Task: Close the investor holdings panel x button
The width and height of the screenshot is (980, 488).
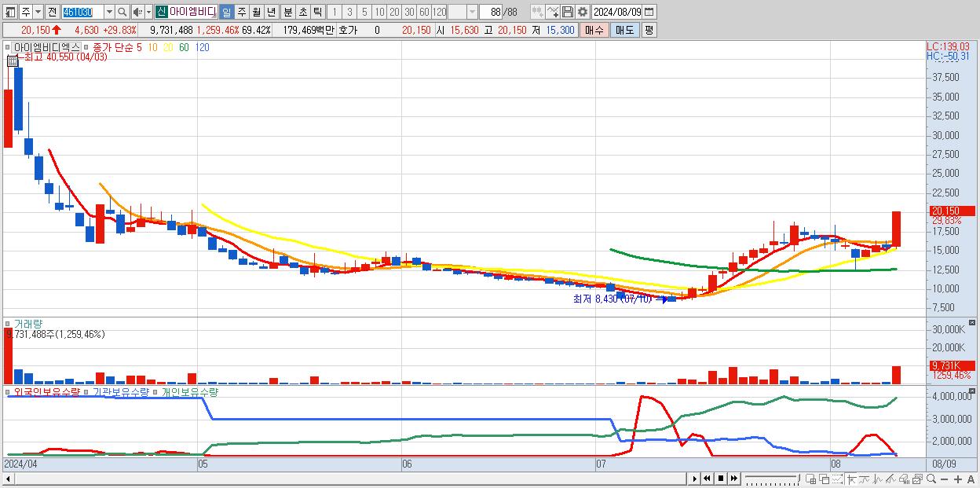Action: click(x=973, y=391)
